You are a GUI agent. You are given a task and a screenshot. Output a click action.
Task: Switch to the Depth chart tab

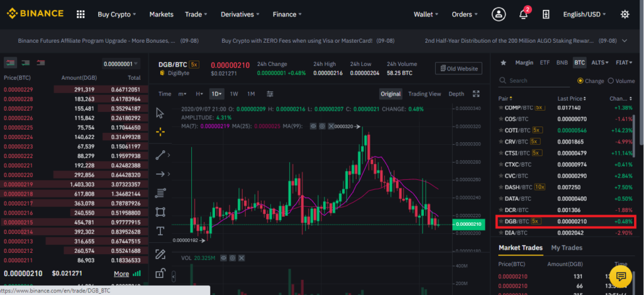[457, 94]
